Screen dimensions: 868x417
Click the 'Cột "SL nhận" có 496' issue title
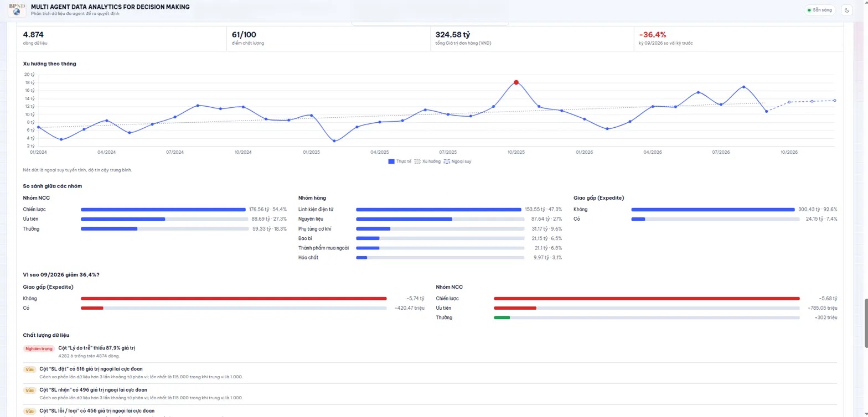(x=93, y=390)
